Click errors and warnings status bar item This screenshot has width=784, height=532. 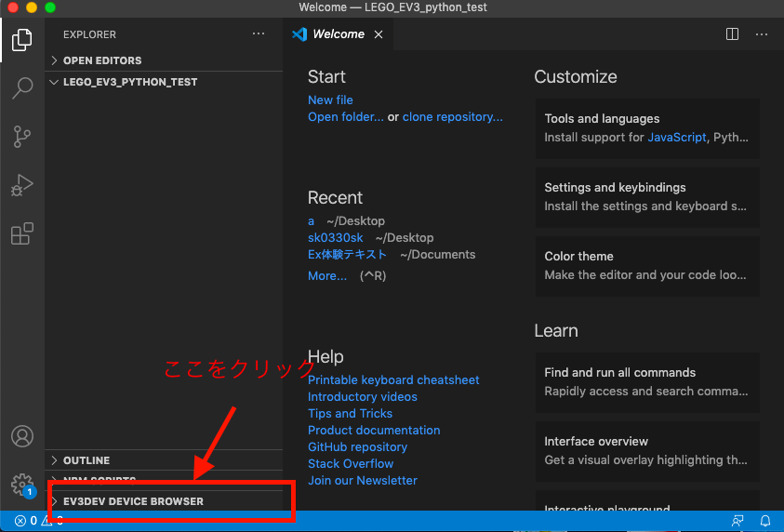[37, 521]
